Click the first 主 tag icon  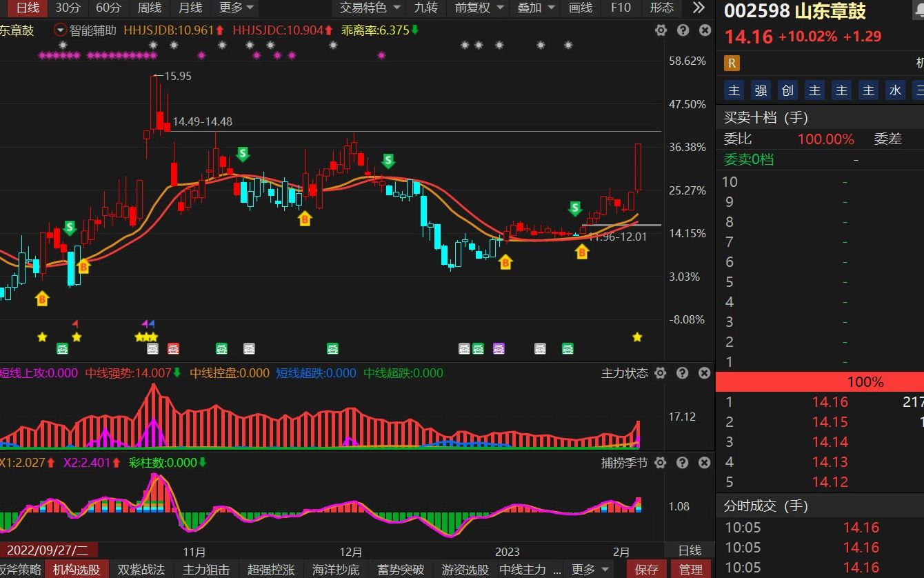click(x=734, y=90)
